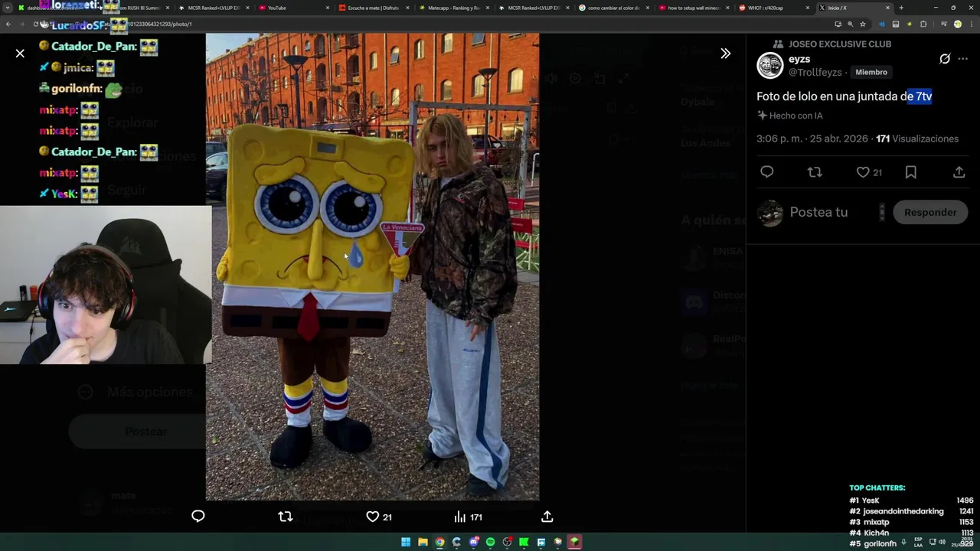Share icon in the right post panel
Screen dimensions: 980x551
click(959, 172)
